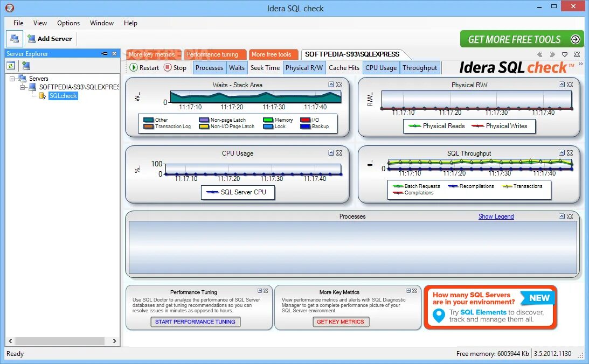Image resolution: width=589 pixels, height=364 pixels.
Task: Click add server icon in Server Explorer
Action: coord(26,66)
